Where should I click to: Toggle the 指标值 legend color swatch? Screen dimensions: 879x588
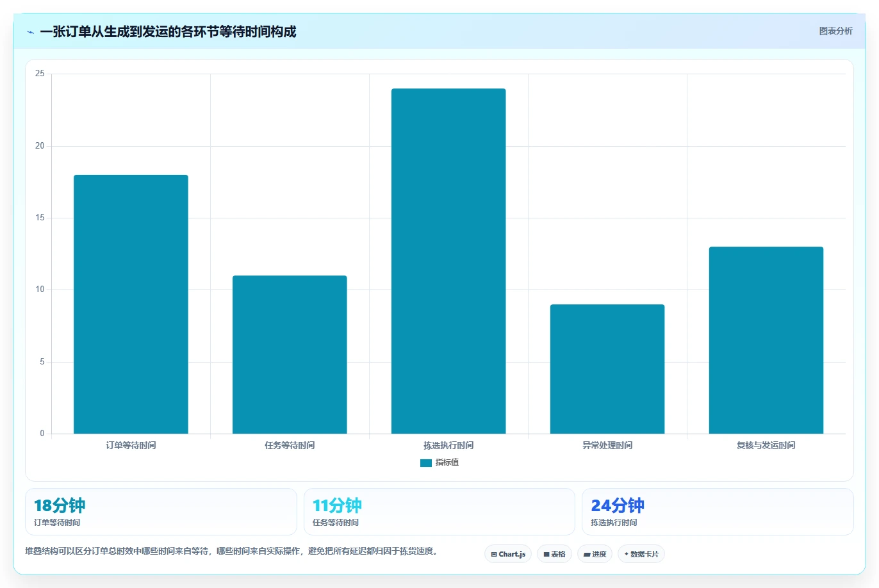(x=425, y=462)
